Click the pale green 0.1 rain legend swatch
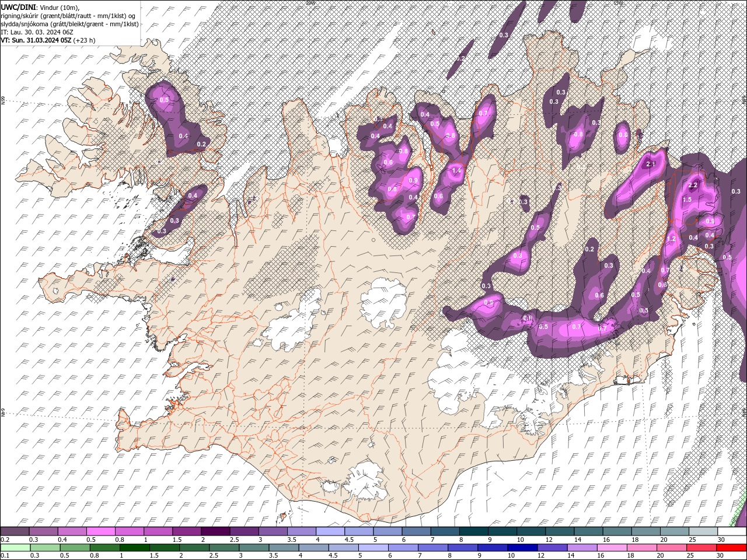The image size is (747, 560). click(x=15, y=548)
